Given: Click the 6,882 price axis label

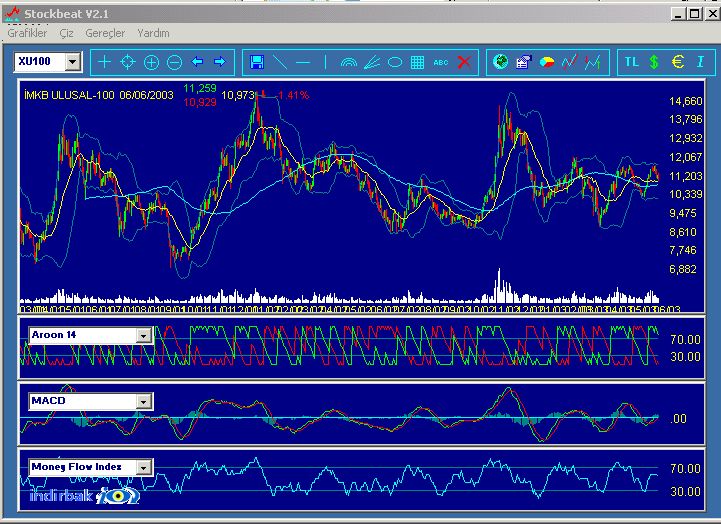Looking at the screenshot, I should [683, 269].
